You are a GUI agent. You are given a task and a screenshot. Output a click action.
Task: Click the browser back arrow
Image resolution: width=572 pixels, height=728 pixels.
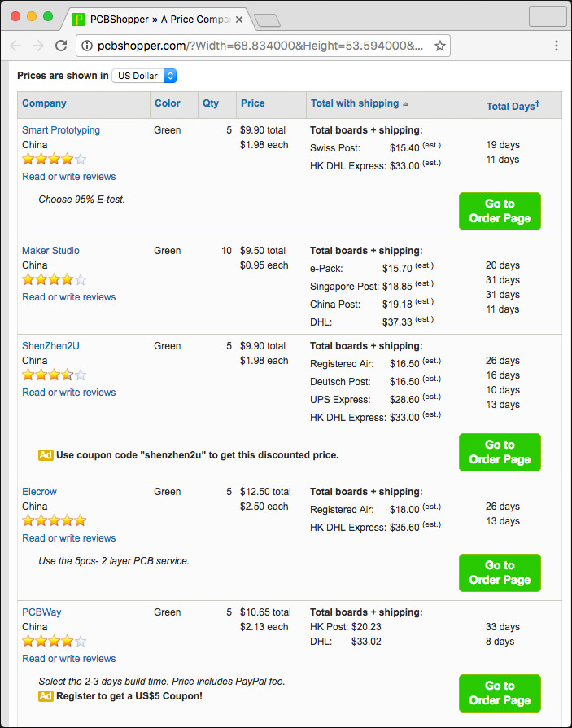pyautogui.click(x=16, y=46)
